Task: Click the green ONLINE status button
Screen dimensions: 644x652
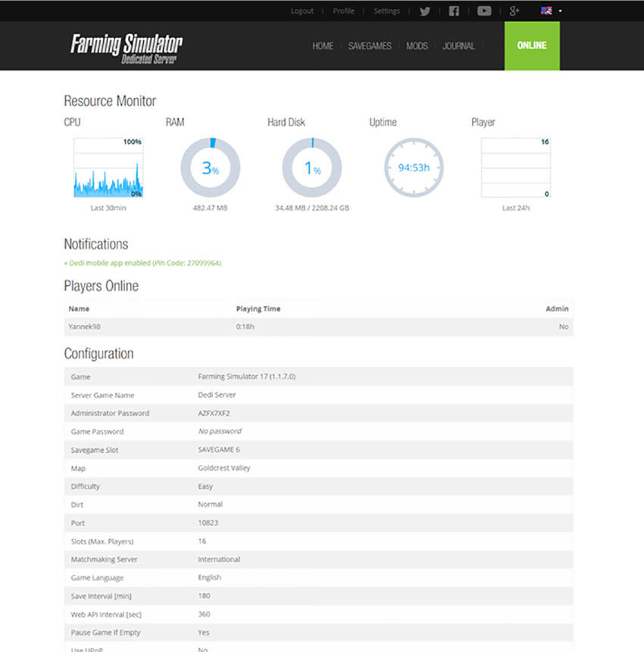Action: click(x=532, y=45)
